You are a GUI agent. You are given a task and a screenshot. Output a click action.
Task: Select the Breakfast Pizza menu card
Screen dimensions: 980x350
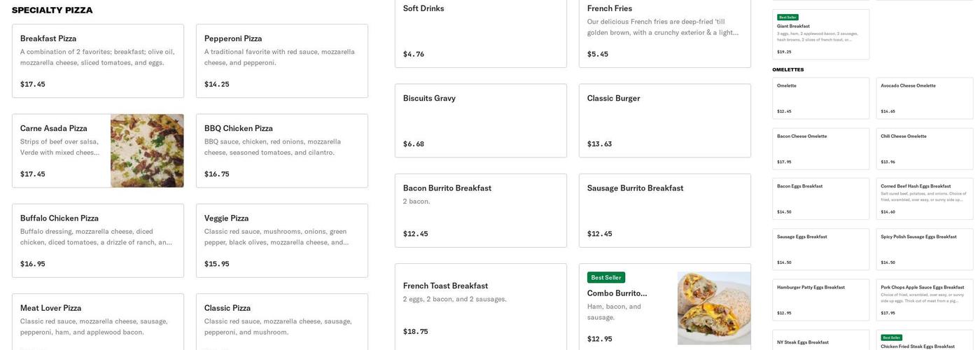coord(98,61)
